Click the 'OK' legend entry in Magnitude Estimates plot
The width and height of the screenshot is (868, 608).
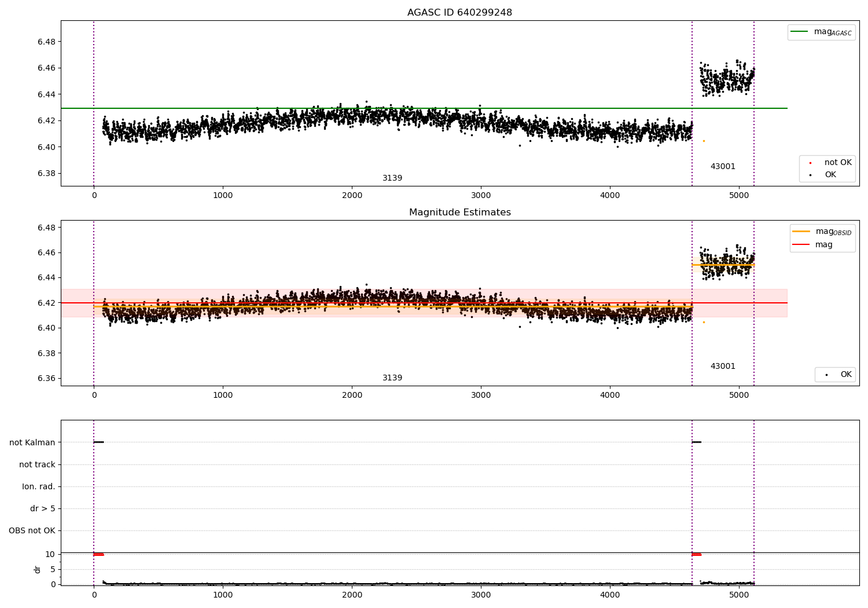click(846, 375)
